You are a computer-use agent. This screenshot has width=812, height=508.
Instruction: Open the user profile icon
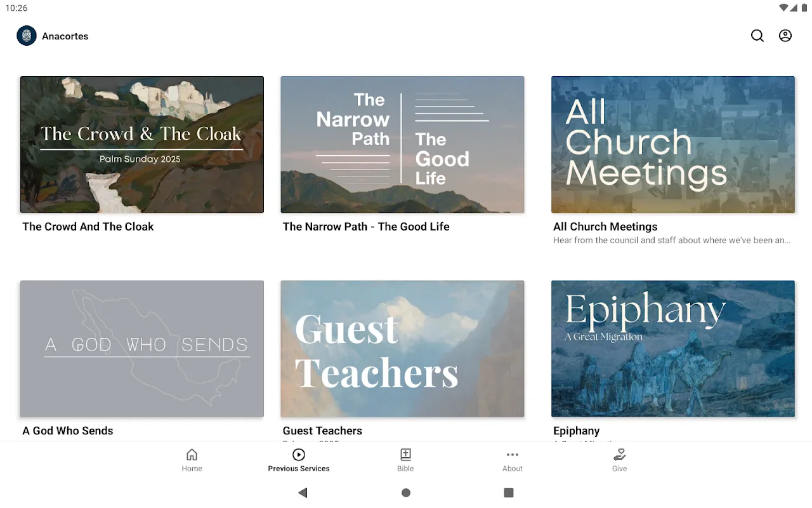[x=785, y=36]
